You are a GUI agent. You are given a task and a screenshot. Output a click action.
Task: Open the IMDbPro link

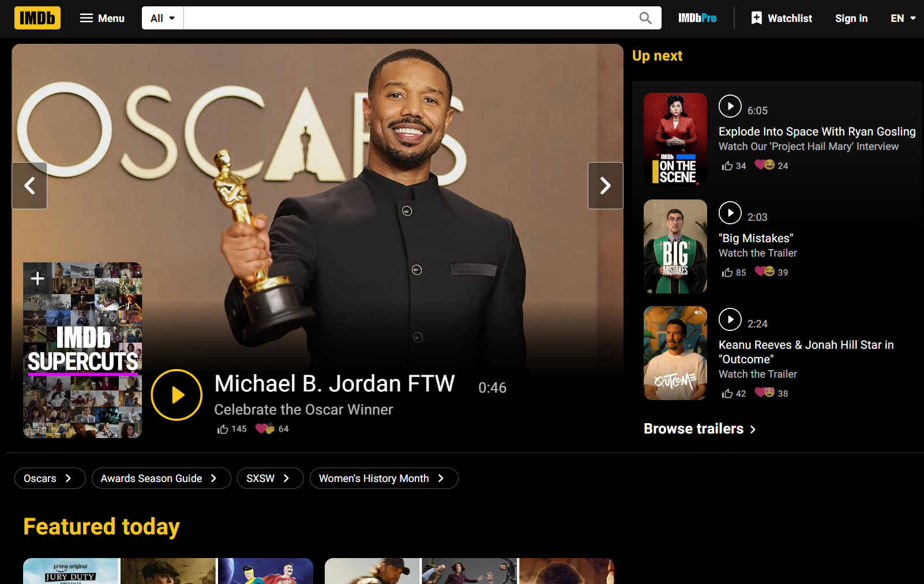(697, 18)
